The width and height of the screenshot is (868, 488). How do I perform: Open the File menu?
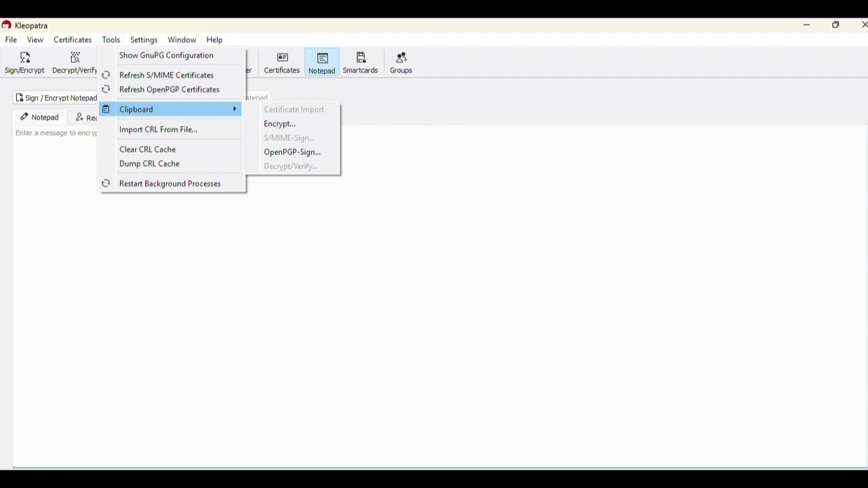coord(11,40)
